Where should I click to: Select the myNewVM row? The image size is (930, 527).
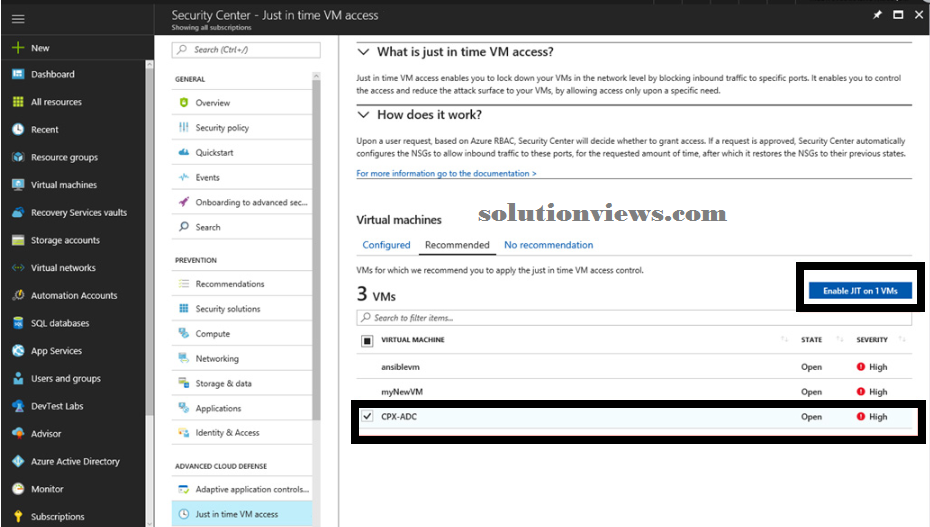coord(634,392)
